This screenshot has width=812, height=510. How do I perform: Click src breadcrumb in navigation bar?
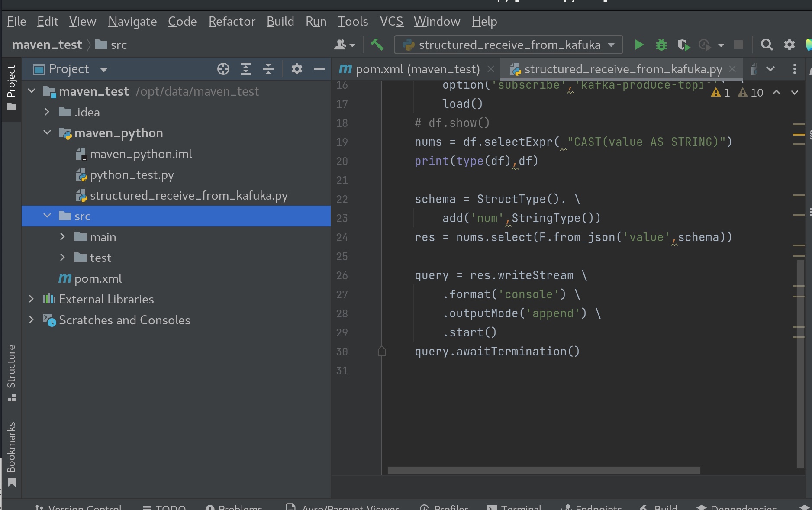111,45
